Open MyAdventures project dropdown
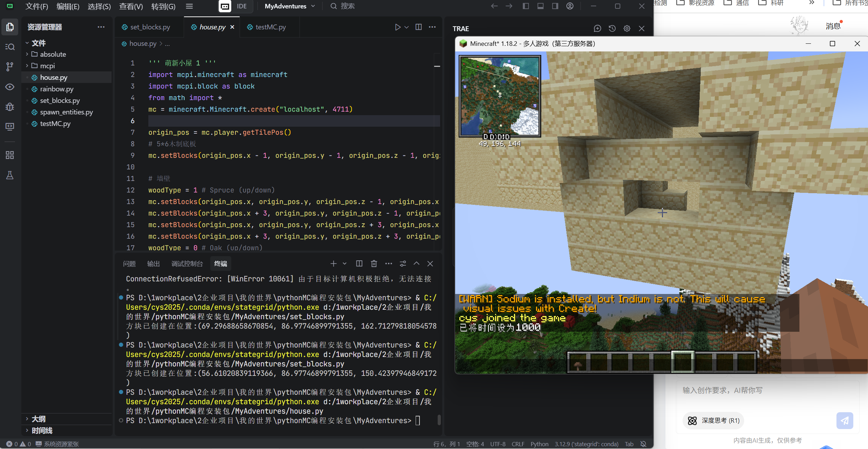The height and width of the screenshot is (449, 868). pyautogui.click(x=290, y=6)
